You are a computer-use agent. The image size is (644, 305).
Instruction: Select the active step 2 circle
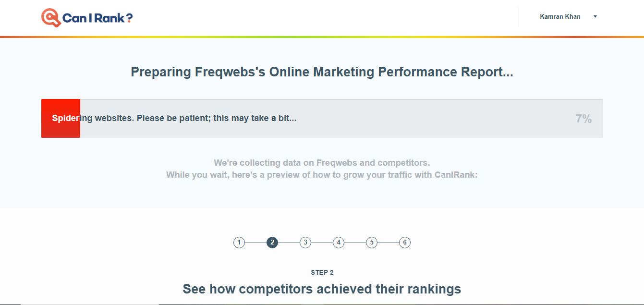[272, 243]
